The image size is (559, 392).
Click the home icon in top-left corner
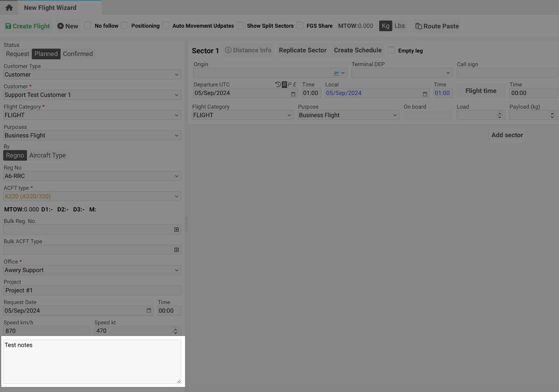click(9, 7)
